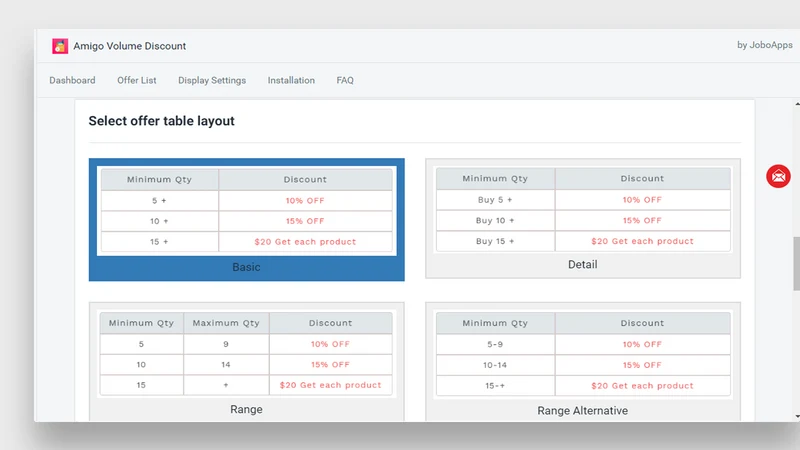Click the Select offer table layout heading
The image size is (800, 450).
(161, 121)
